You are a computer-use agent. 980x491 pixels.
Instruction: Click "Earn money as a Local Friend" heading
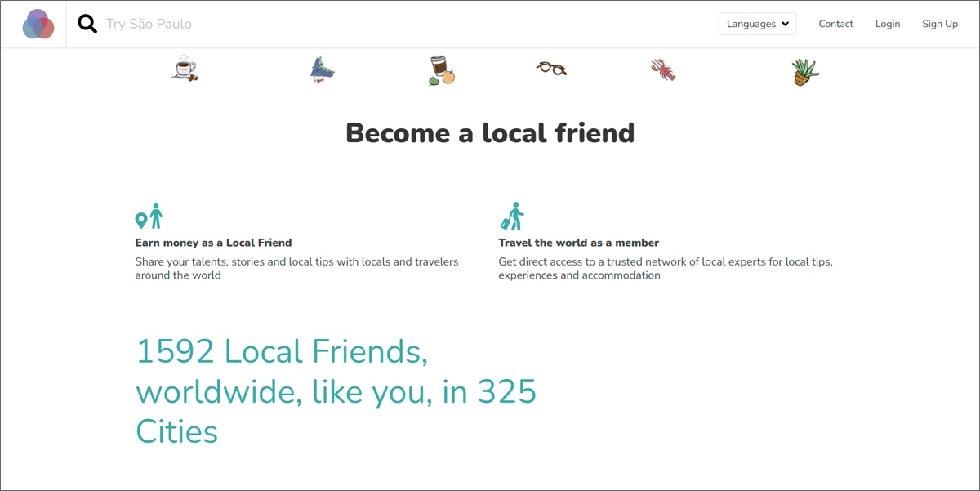click(x=213, y=243)
